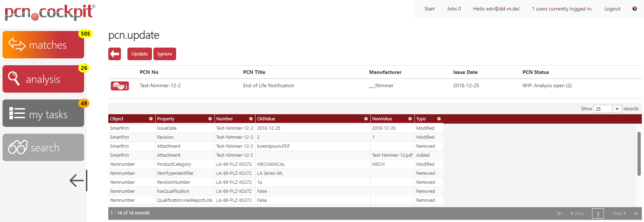Open NewValue column settings gear

pos(410,119)
